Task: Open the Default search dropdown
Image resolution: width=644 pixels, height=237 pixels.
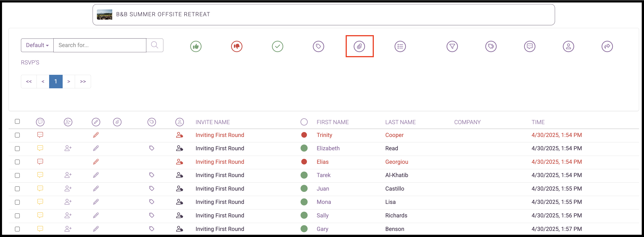Action: point(37,45)
